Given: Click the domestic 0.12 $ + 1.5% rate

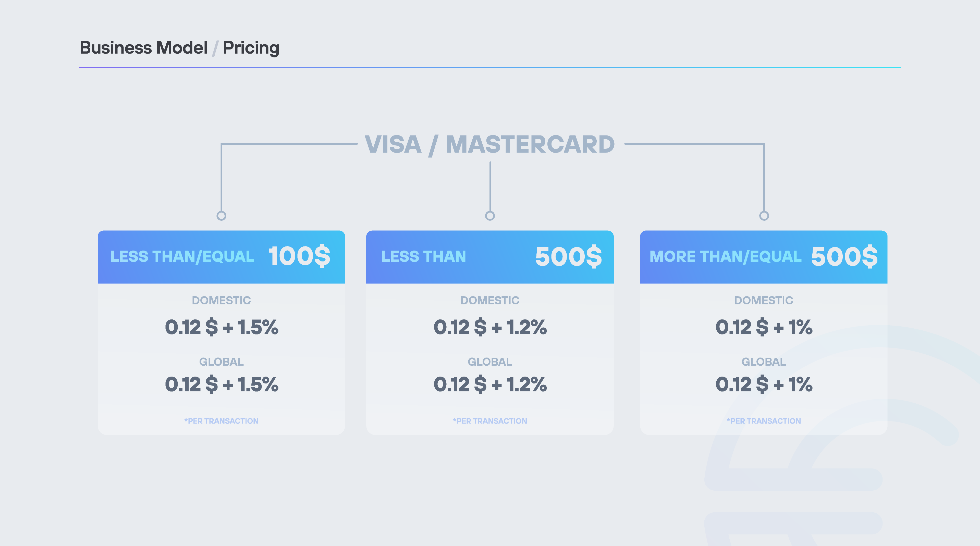Looking at the screenshot, I should [x=222, y=327].
